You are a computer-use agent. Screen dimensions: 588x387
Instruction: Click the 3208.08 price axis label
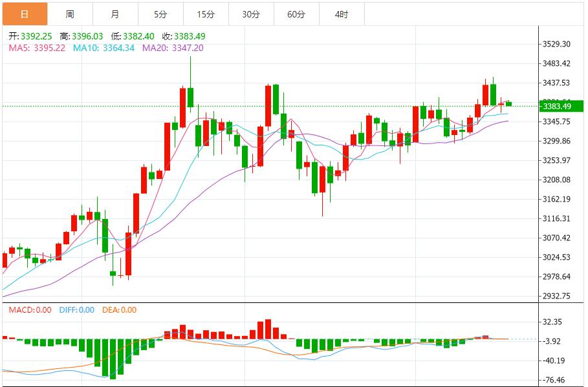tap(556, 180)
